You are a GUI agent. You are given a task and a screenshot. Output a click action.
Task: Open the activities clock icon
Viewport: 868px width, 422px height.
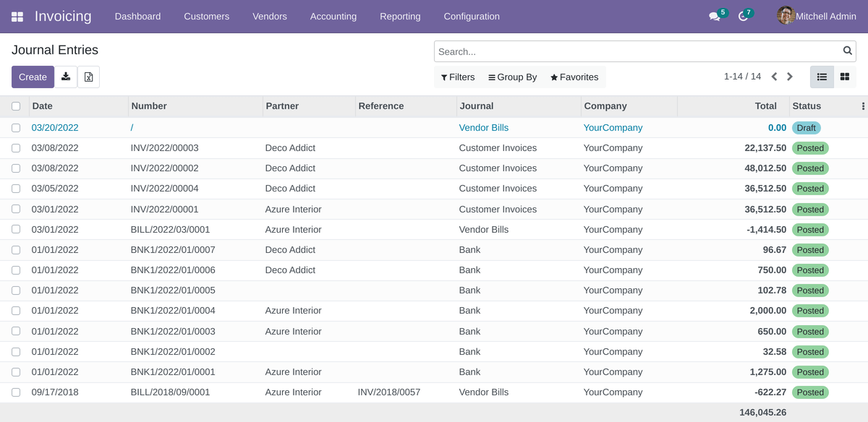coord(743,17)
